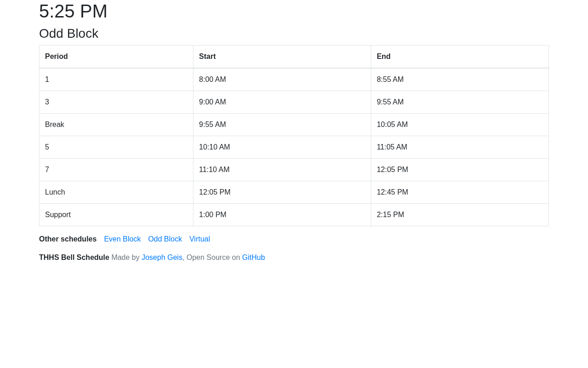Click the Odd Block heading
This screenshot has height=368, width=588.
pos(68,34)
